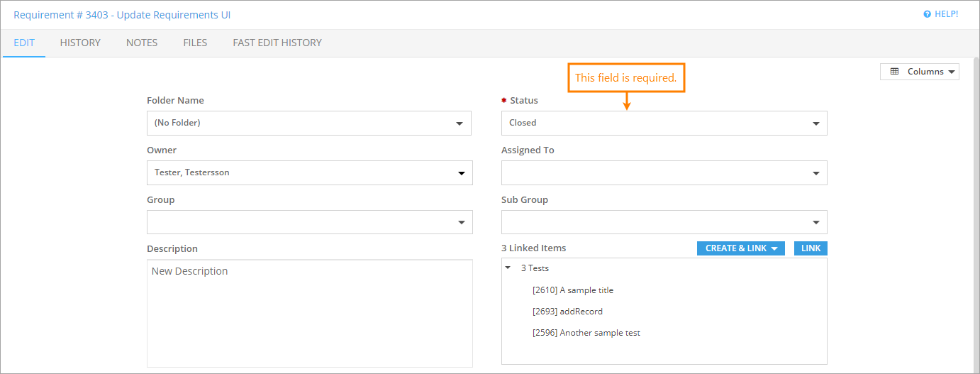The width and height of the screenshot is (980, 374).
Task: View the Fast Edit History tab
Action: point(277,43)
